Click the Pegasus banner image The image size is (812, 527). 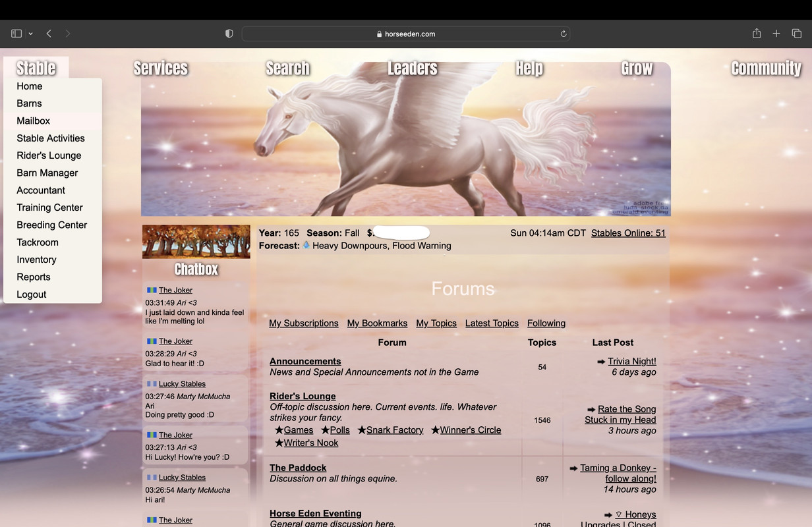click(406, 139)
